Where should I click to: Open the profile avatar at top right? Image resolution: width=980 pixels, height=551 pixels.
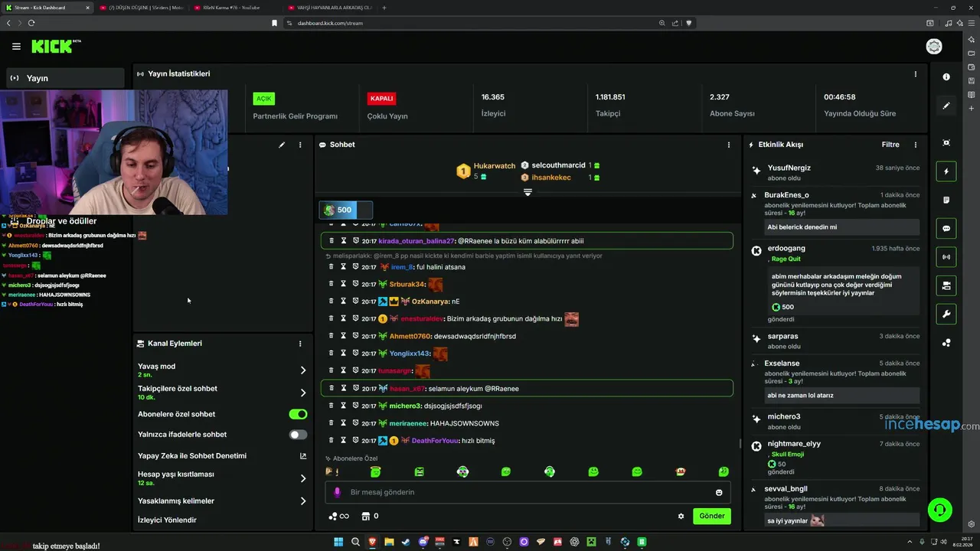click(934, 47)
